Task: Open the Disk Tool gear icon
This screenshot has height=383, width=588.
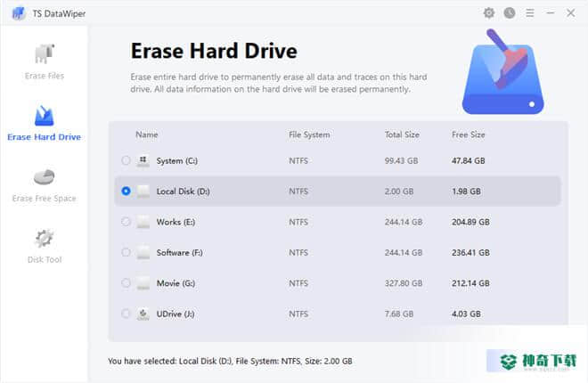Action: (x=45, y=239)
